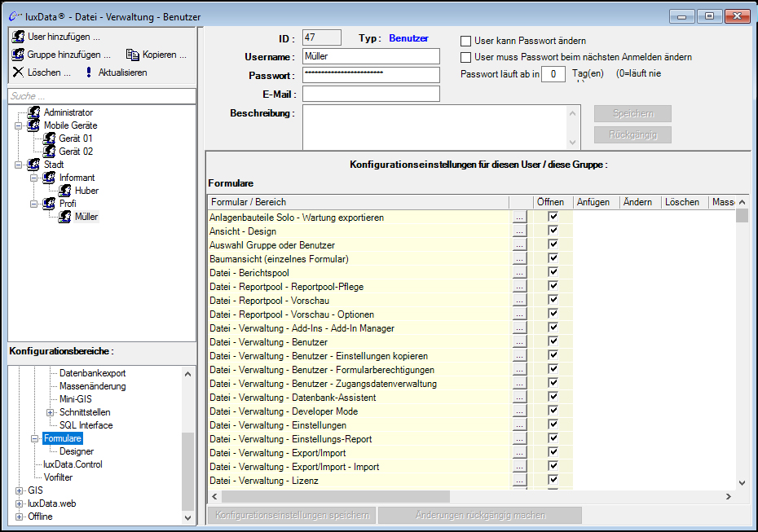Select the Huber user icon in tree
The width and height of the screenshot is (758, 532).
[65, 191]
